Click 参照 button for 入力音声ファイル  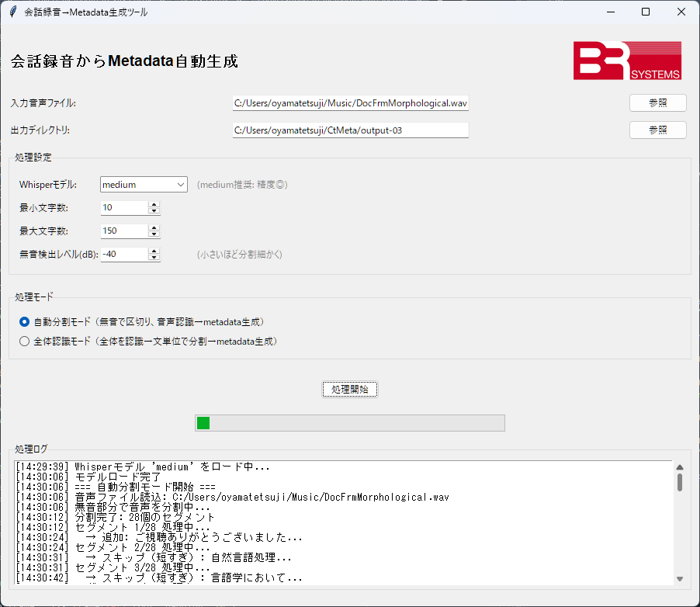pos(657,103)
